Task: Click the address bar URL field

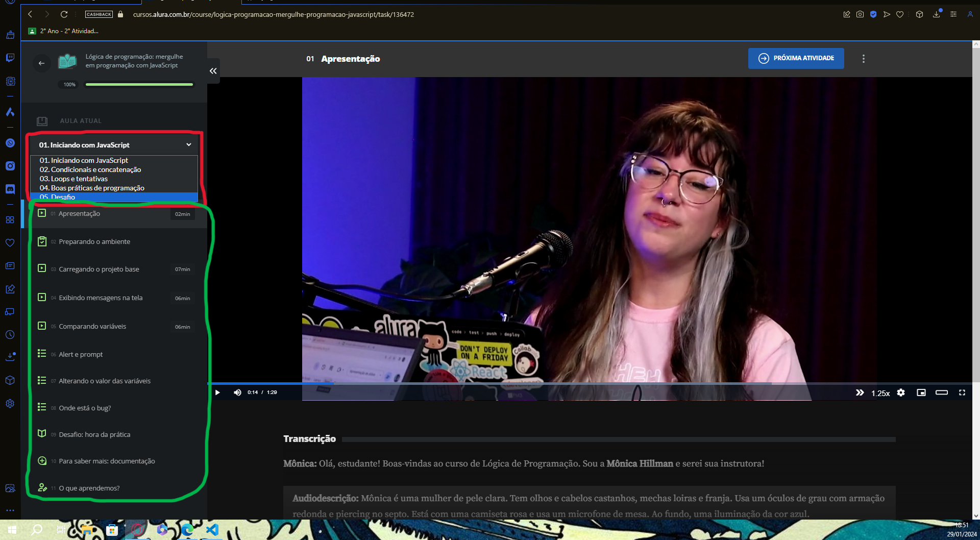Action: click(x=274, y=14)
